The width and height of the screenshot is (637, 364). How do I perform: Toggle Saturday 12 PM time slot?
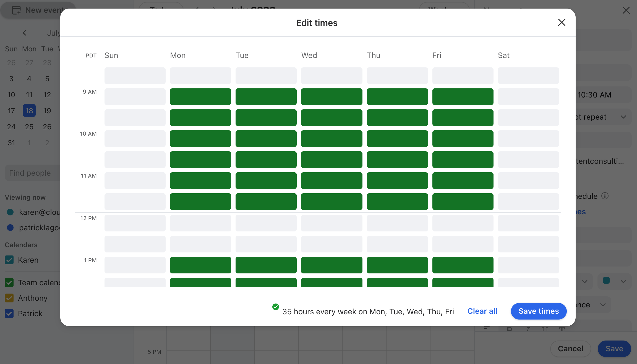click(x=528, y=223)
